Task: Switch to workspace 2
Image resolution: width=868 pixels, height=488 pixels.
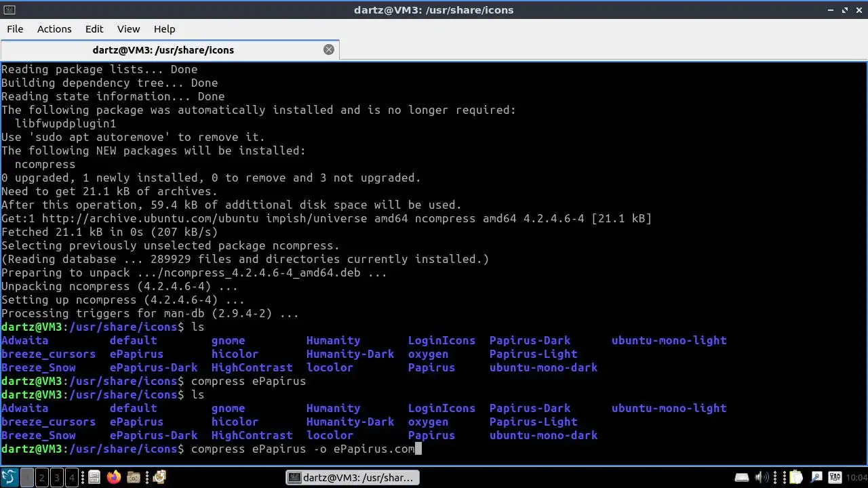Action: point(41,478)
